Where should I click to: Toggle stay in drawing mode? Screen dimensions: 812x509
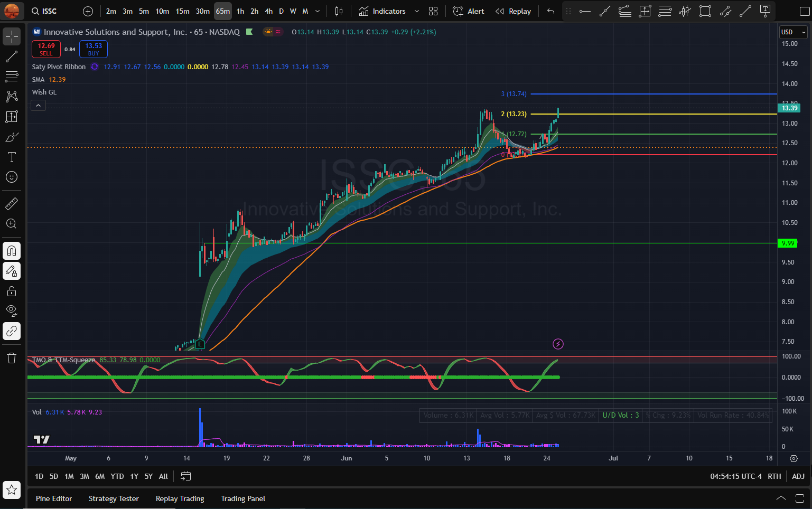[x=12, y=271]
